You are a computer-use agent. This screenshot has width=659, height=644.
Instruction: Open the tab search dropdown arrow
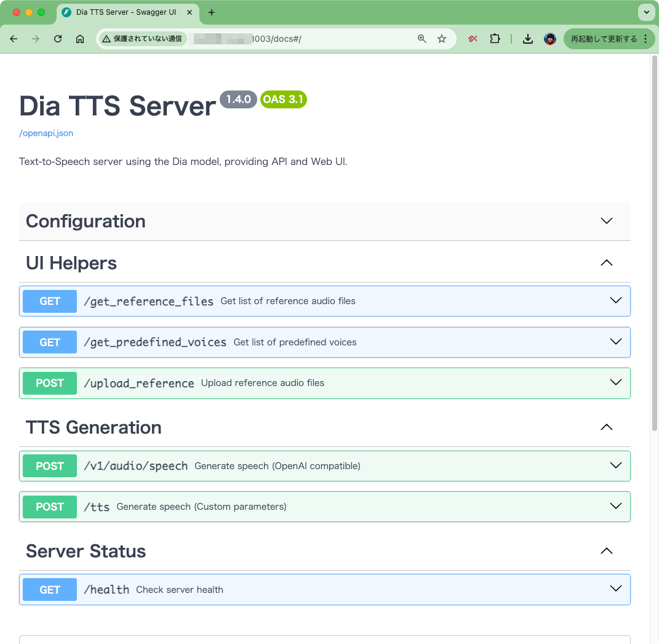coord(647,12)
